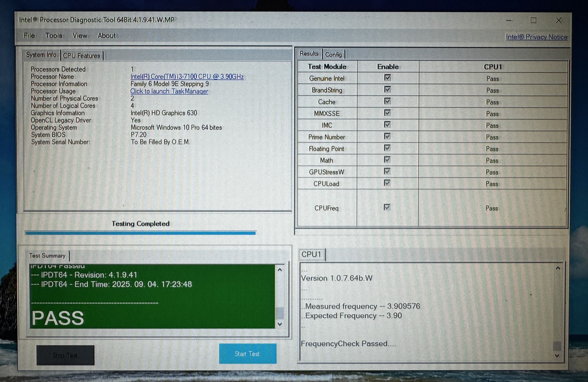Click the Version 1.0.7.64b.W log line
Screen dimensions: 588x382
point(337,278)
